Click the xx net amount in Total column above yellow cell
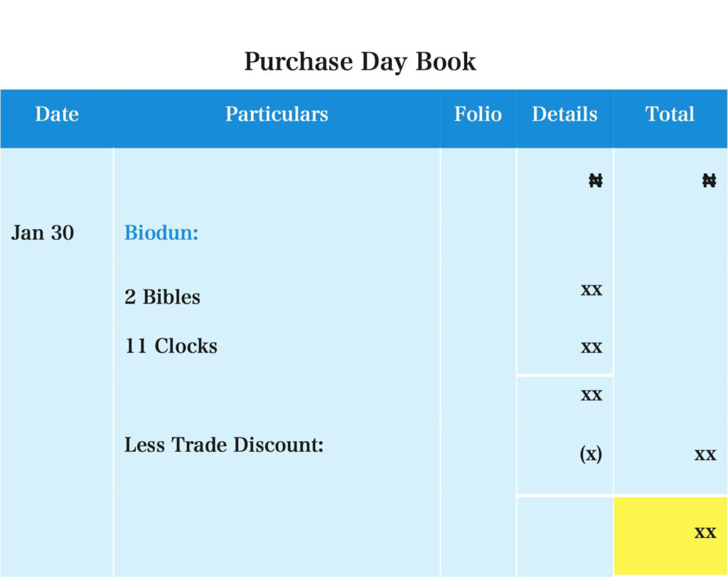Screen dimensions: 728x577 (705, 455)
